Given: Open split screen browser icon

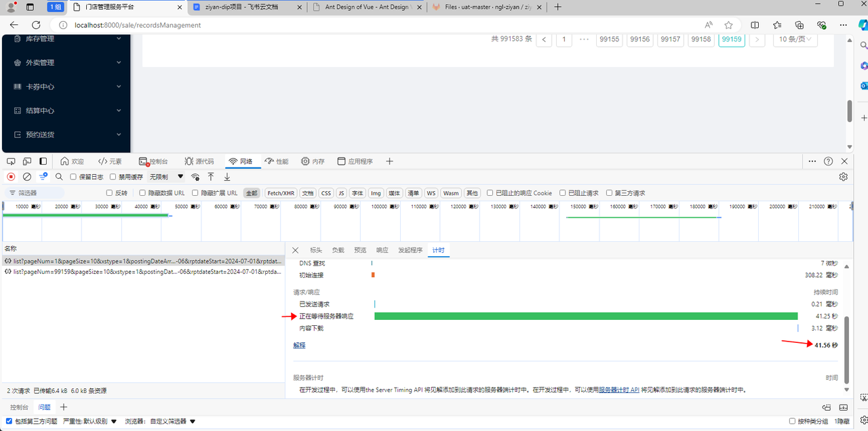Looking at the screenshot, I should tap(755, 25).
